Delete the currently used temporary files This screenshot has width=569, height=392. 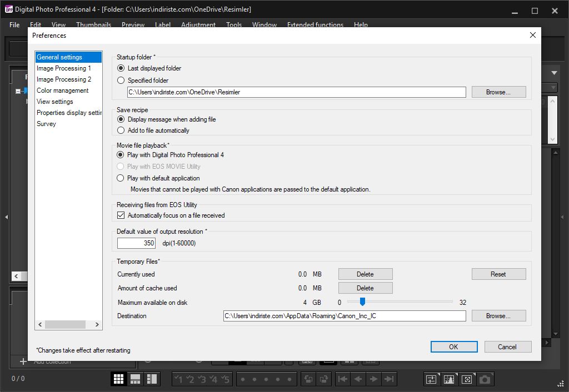pos(366,274)
